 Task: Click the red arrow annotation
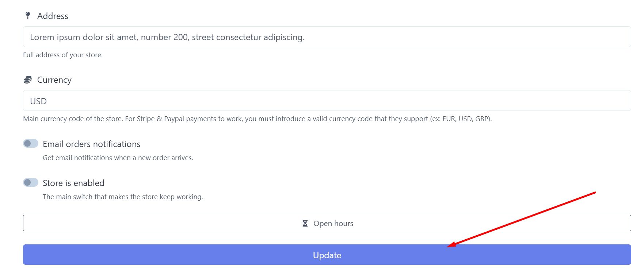tap(522, 219)
